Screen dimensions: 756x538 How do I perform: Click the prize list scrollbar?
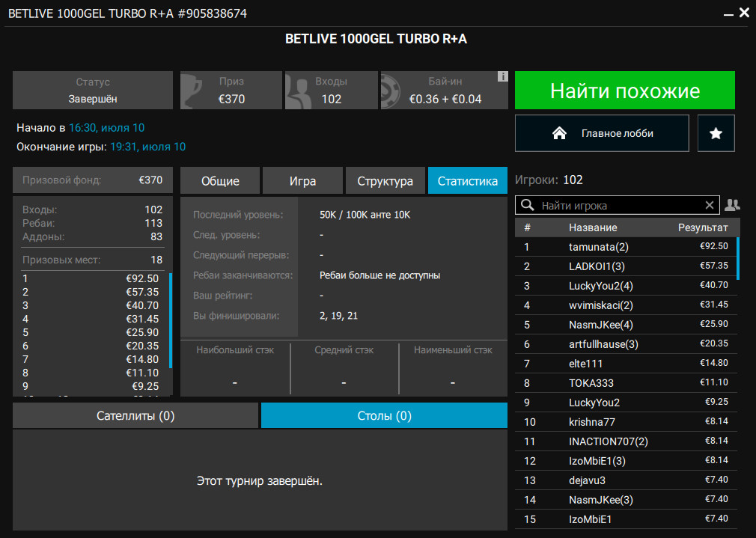click(x=171, y=320)
